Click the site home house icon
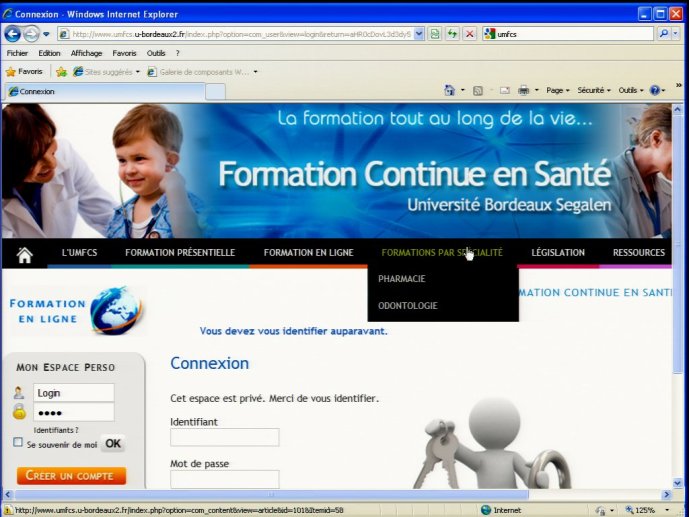Image resolution: width=689 pixels, height=517 pixels. (25, 254)
